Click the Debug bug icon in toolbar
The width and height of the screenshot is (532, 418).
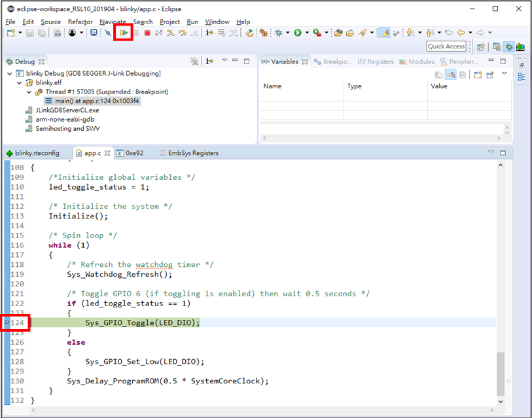[279, 33]
